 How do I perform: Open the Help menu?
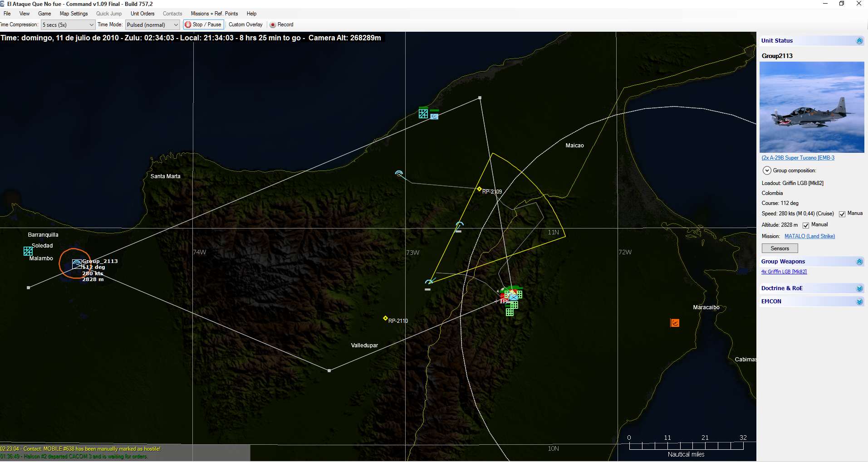coord(251,14)
